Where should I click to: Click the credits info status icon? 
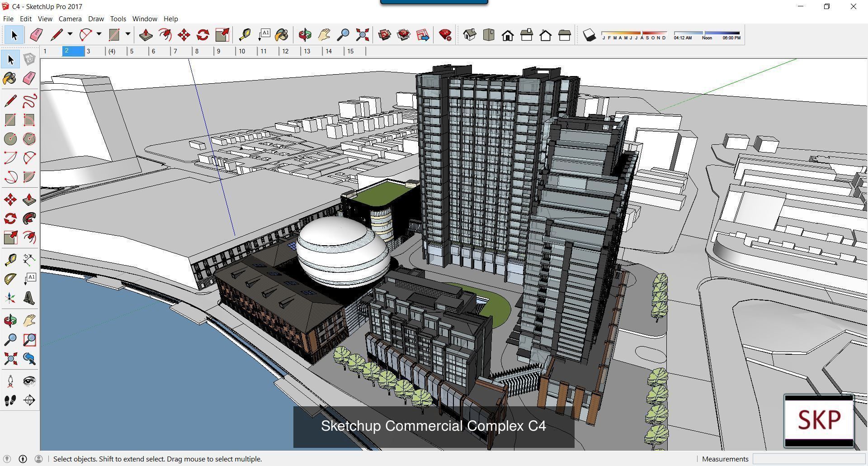[23, 459]
